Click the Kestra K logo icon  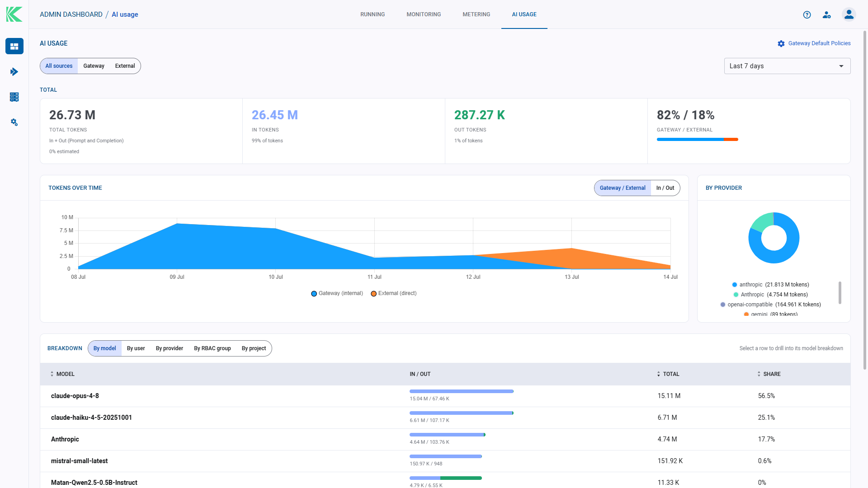14,14
